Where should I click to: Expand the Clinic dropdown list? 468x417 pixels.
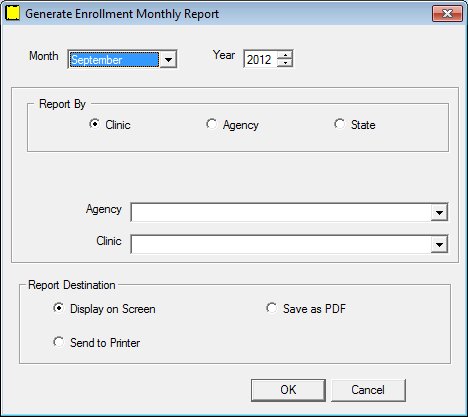[439, 245]
